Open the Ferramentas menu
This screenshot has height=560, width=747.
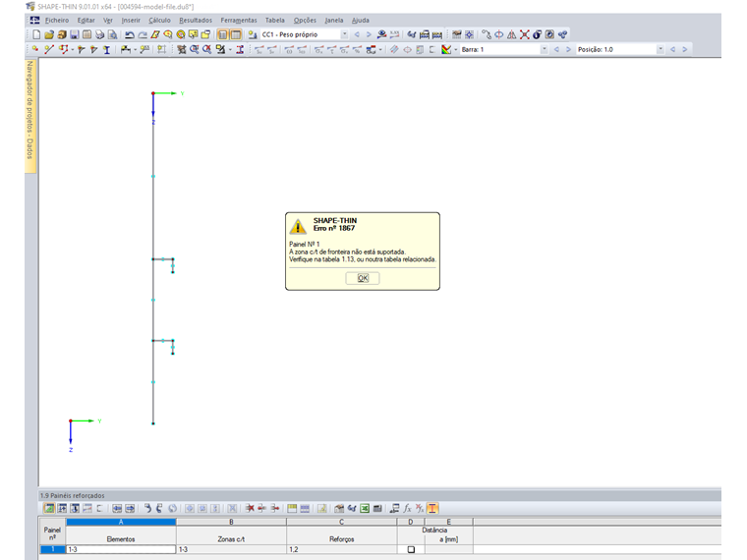(238, 20)
